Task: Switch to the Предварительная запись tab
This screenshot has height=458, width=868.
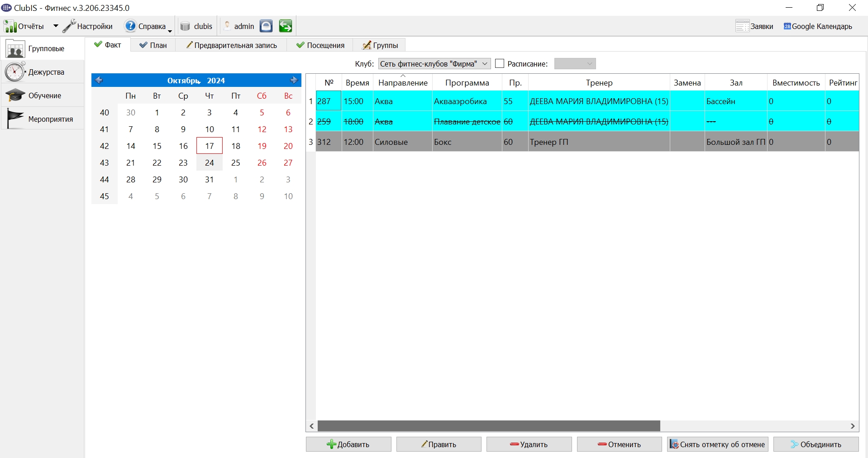Action: click(x=231, y=45)
